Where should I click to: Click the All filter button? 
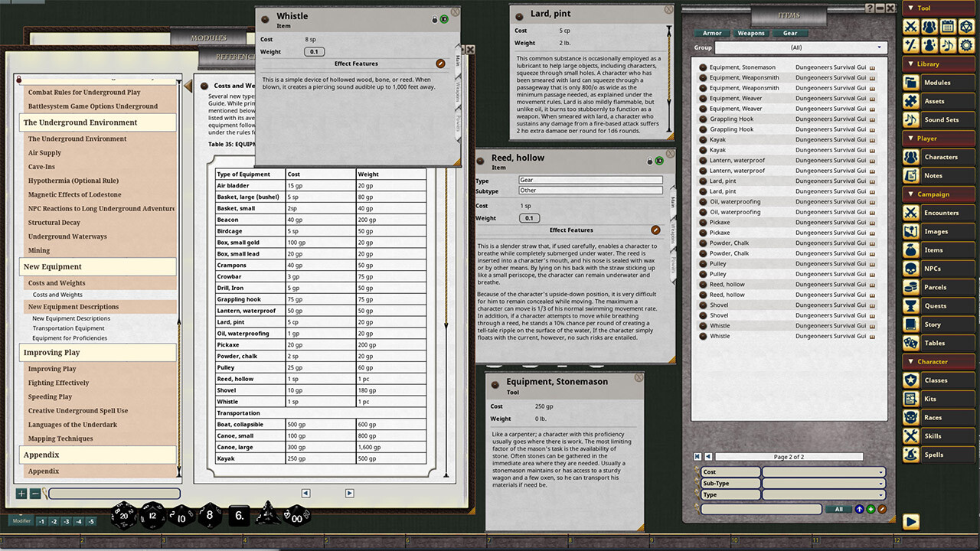[x=838, y=509]
